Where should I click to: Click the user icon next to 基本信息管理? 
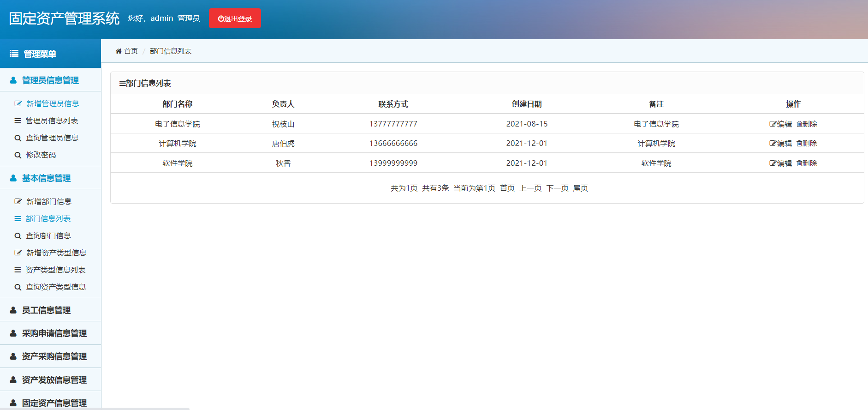click(x=13, y=178)
